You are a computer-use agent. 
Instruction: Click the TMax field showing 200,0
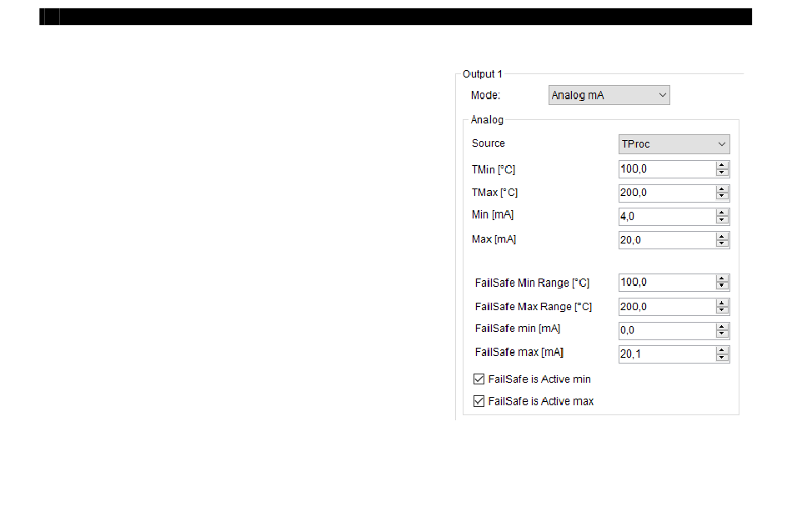pyautogui.click(x=667, y=193)
